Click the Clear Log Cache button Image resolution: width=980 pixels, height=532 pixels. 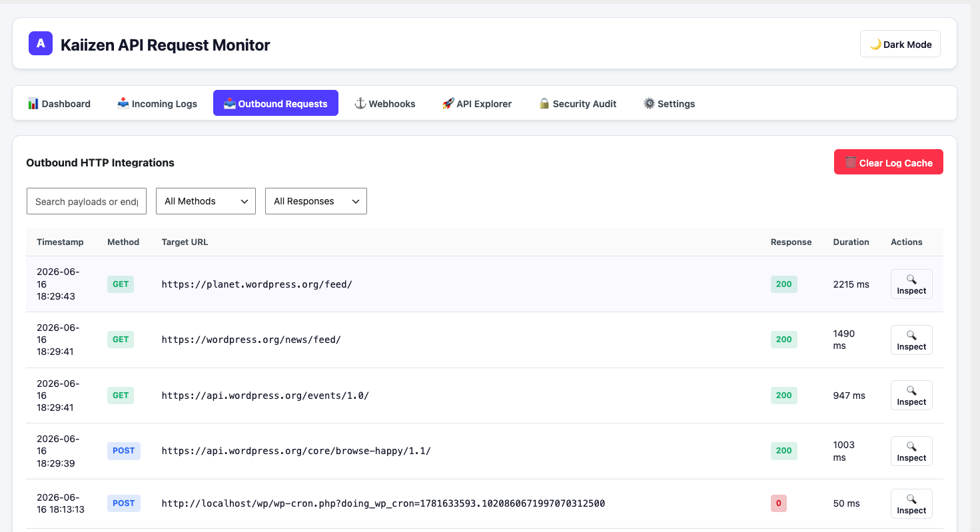889,162
